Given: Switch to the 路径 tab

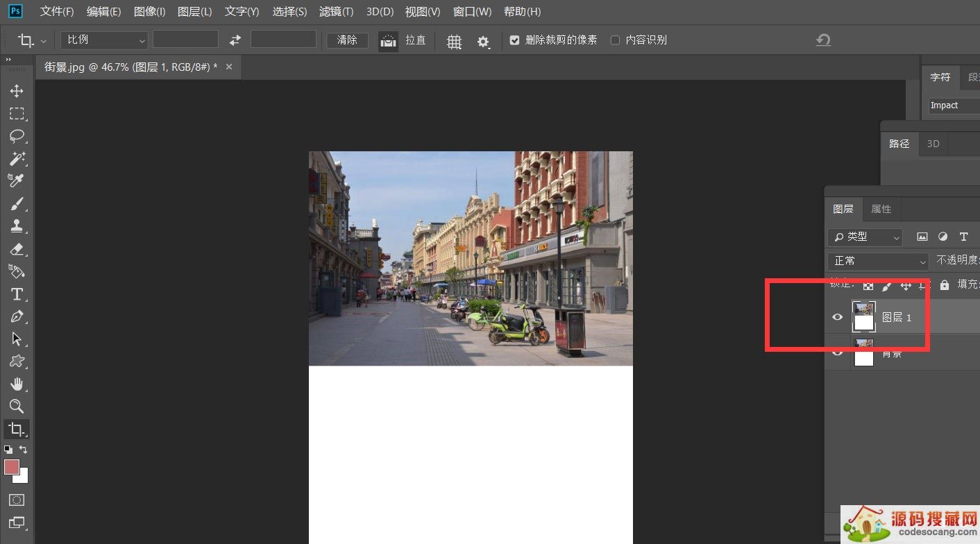Looking at the screenshot, I should [899, 144].
